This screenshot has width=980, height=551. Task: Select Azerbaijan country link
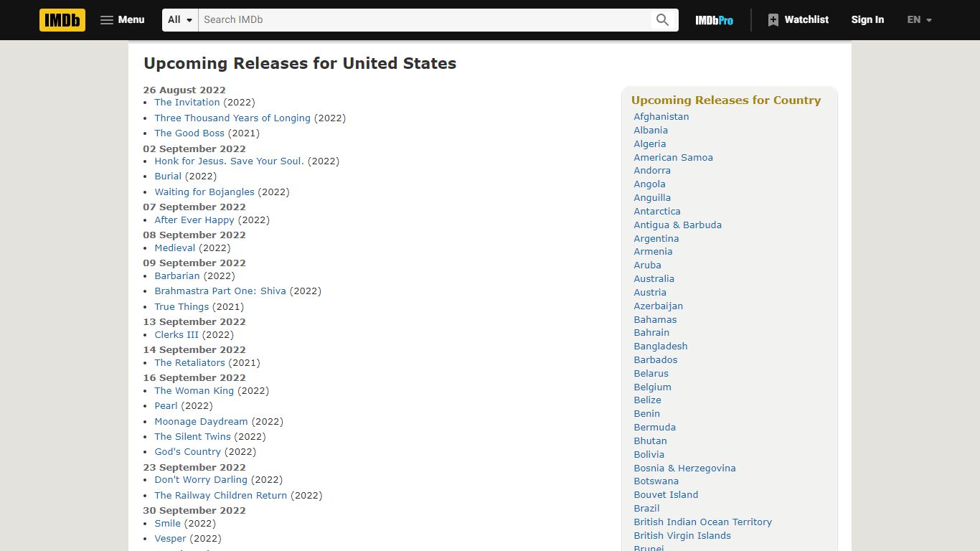click(658, 306)
